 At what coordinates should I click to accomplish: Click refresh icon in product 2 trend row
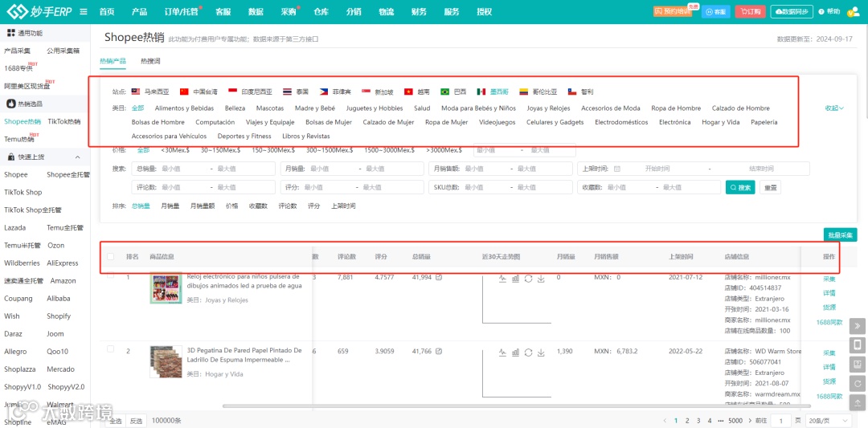click(528, 352)
